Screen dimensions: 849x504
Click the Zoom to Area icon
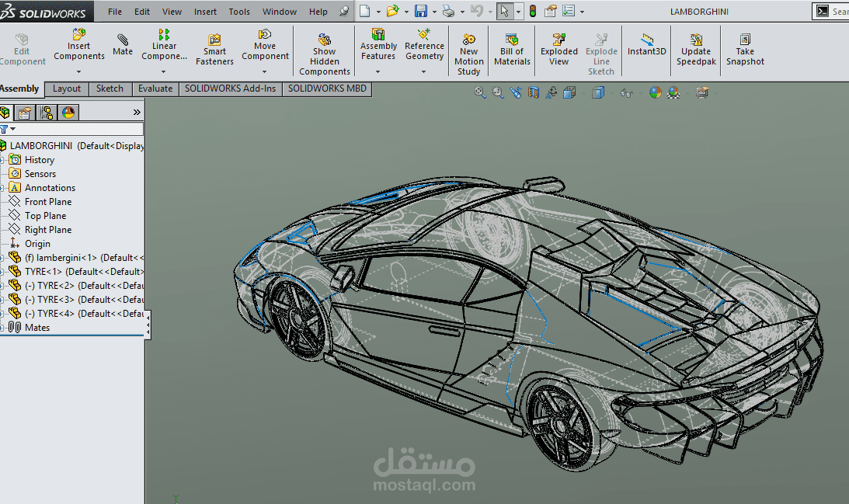tap(498, 92)
